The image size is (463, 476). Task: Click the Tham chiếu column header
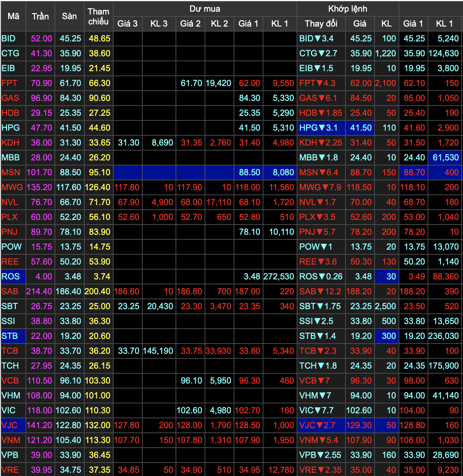98,16
